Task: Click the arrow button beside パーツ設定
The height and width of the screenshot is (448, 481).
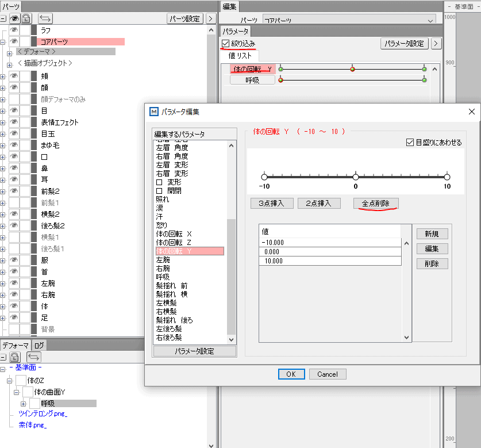Action: pos(210,18)
